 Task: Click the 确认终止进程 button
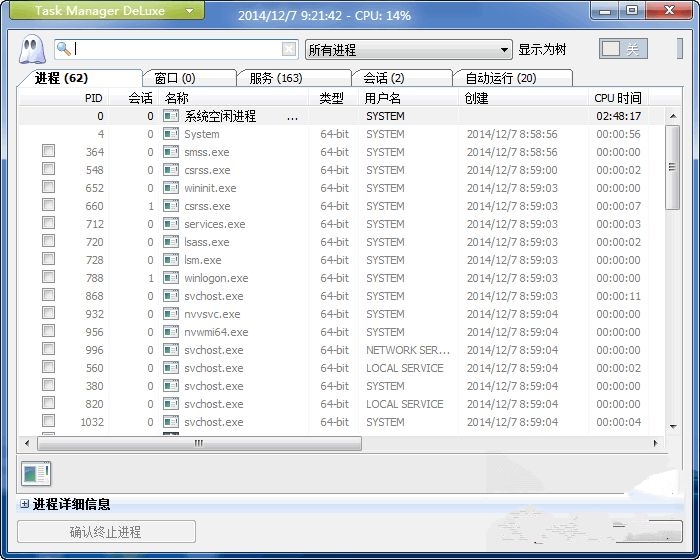pos(106,532)
